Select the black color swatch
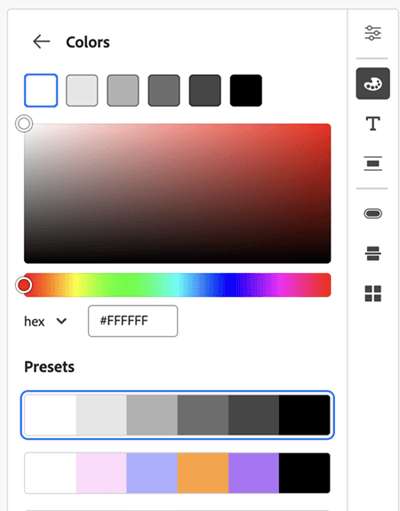The height and width of the screenshot is (511, 400). (246, 90)
